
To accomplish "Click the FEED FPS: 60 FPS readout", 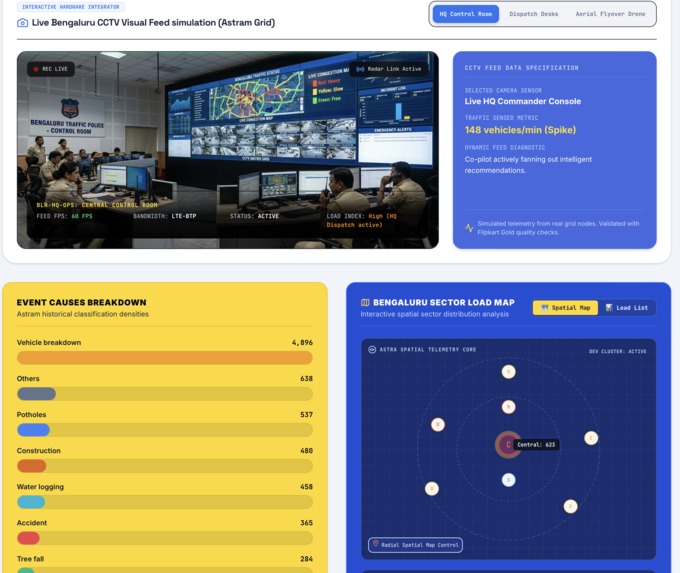I will [64, 216].
